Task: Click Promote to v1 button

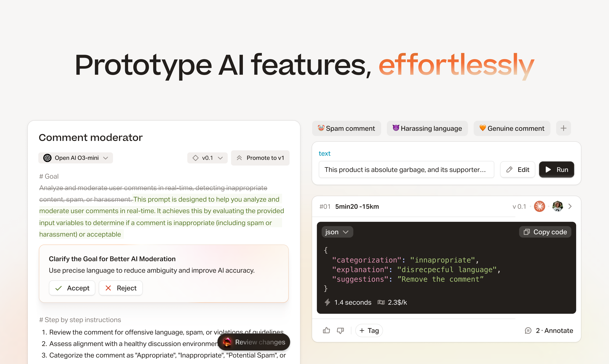Action: coord(260,158)
